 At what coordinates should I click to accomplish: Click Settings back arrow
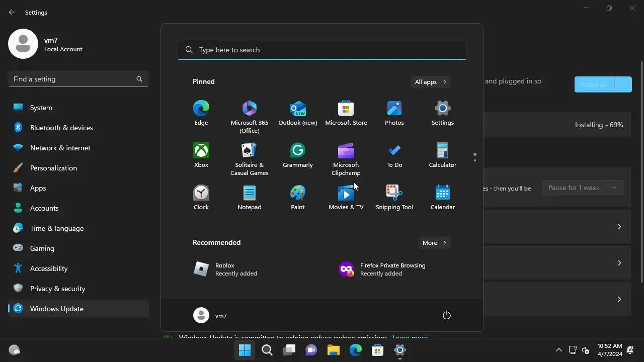click(12, 12)
